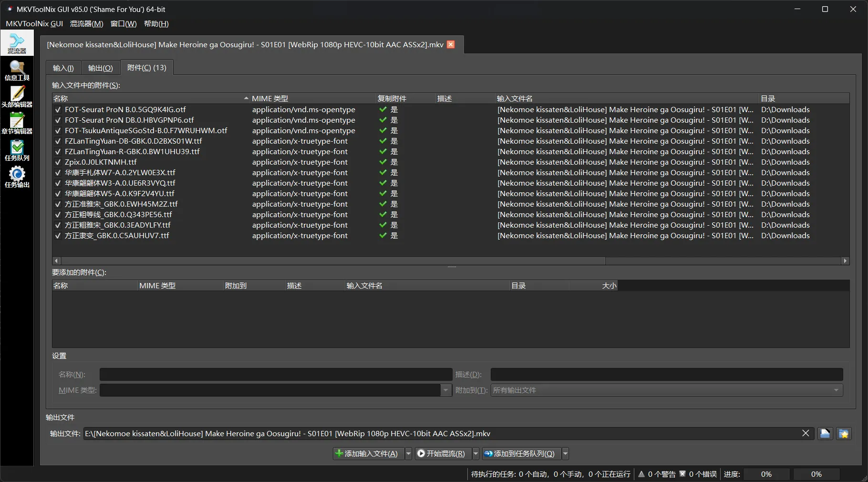The height and width of the screenshot is (482, 868).
Task: Uncheck the Zpix.0.J0LKTNMH.ttf attachment checkbox
Action: [58, 162]
